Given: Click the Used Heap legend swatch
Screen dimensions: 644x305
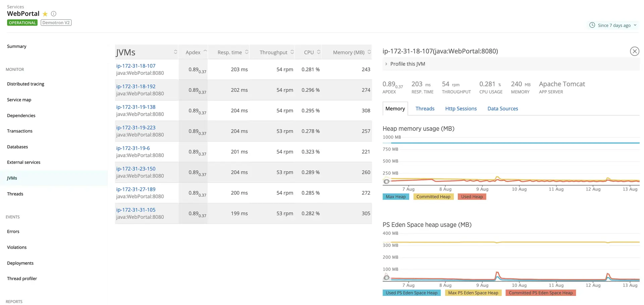Looking at the screenshot, I should 472,197.
